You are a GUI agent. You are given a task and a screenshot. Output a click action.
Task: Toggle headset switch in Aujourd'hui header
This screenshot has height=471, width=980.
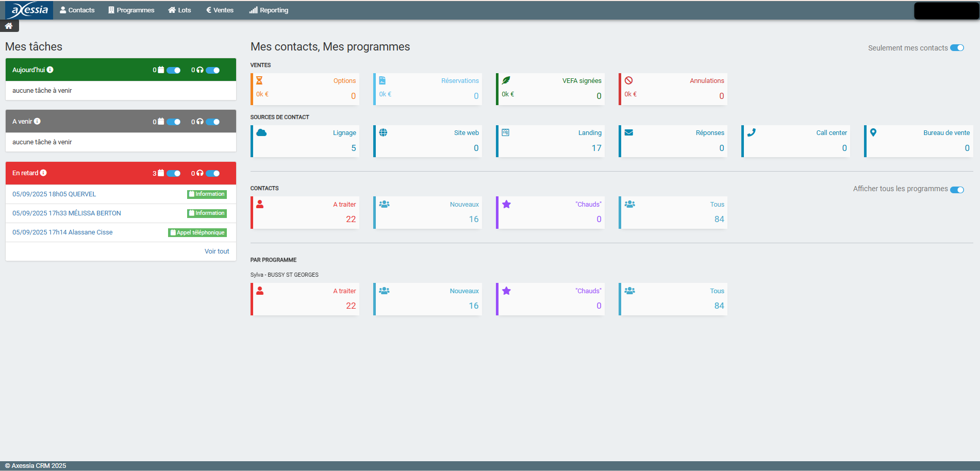point(213,70)
